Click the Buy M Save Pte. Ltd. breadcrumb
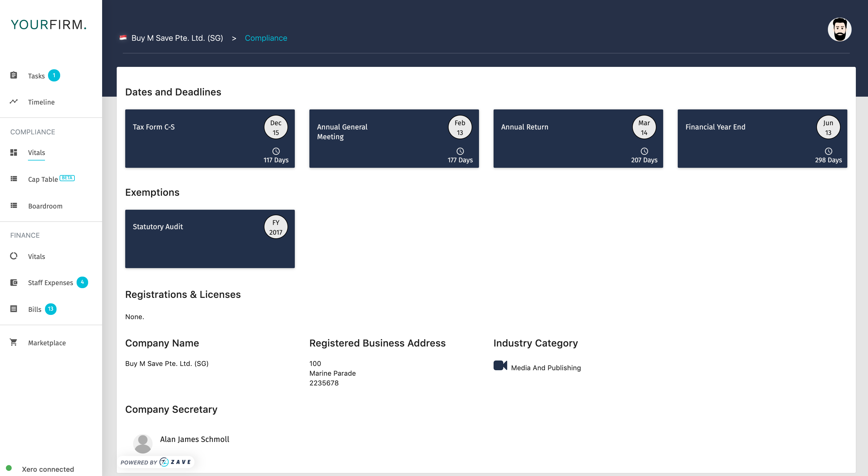This screenshot has width=868, height=476. (177, 38)
